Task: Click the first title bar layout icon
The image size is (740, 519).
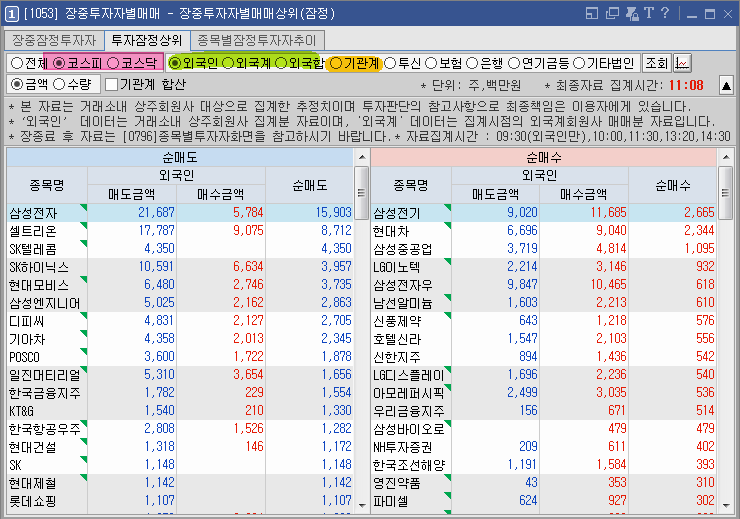Action: pyautogui.click(x=591, y=13)
